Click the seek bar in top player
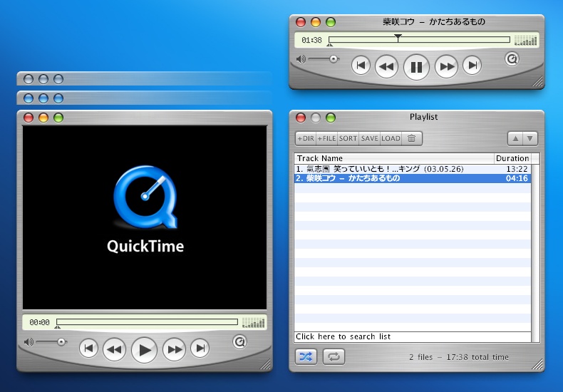Viewport: 563px width, 392px height. tap(419, 39)
